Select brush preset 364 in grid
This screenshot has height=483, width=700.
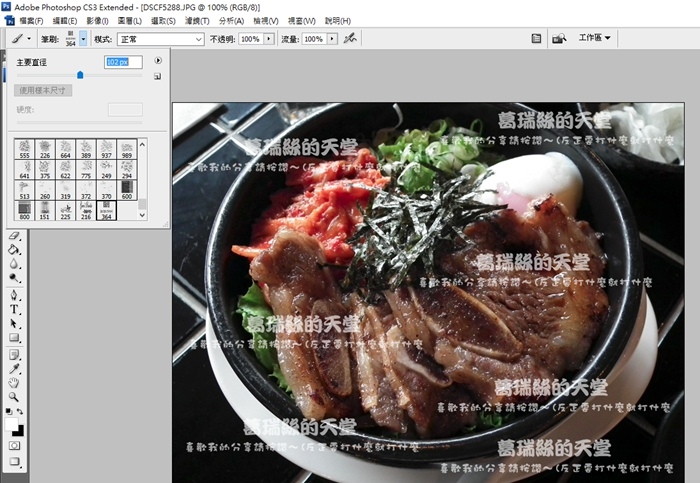click(x=106, y=210)
